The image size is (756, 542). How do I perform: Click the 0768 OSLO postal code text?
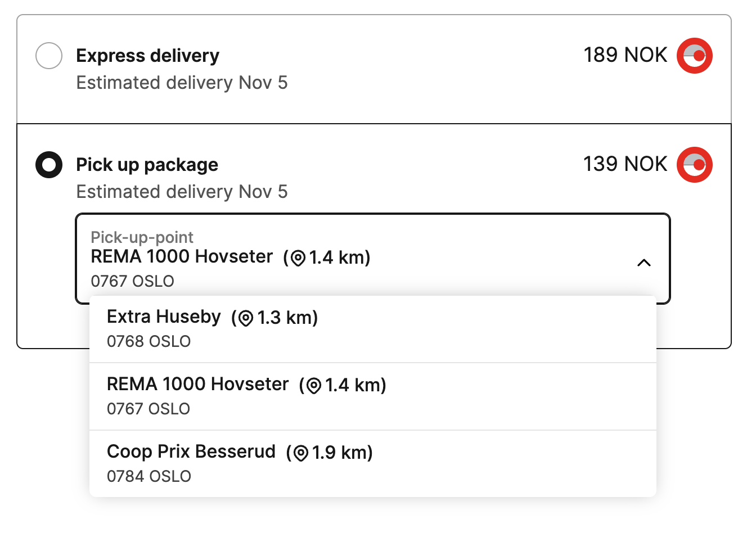coord(149,341)
